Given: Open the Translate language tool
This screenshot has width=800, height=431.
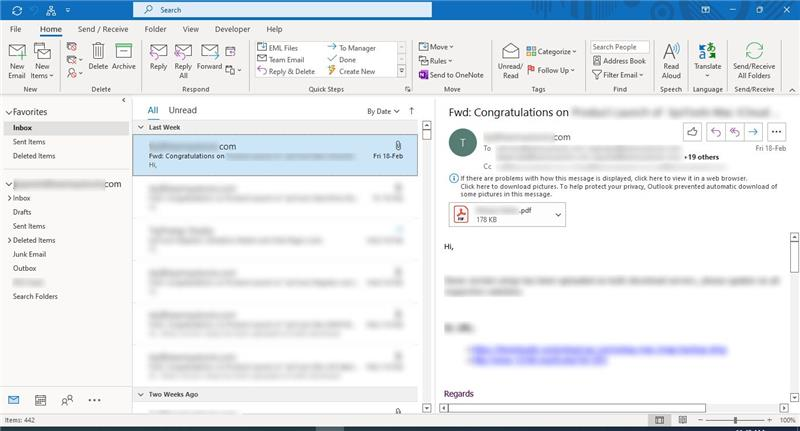Looking at the screenshot, I should point(708,61).
